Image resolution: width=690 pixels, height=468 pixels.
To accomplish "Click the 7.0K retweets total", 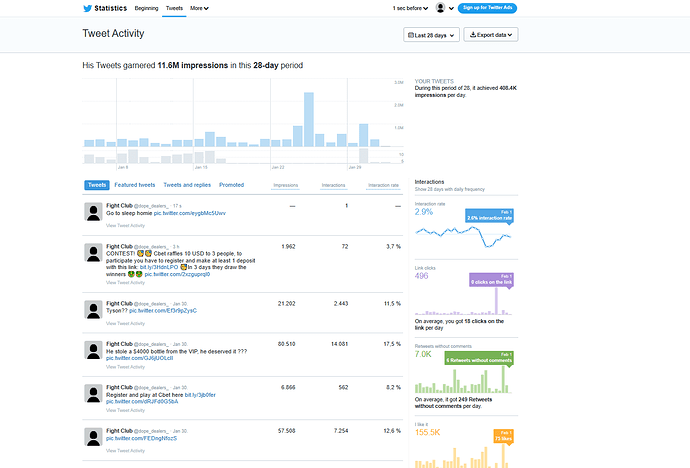I will tap(423, 354).
